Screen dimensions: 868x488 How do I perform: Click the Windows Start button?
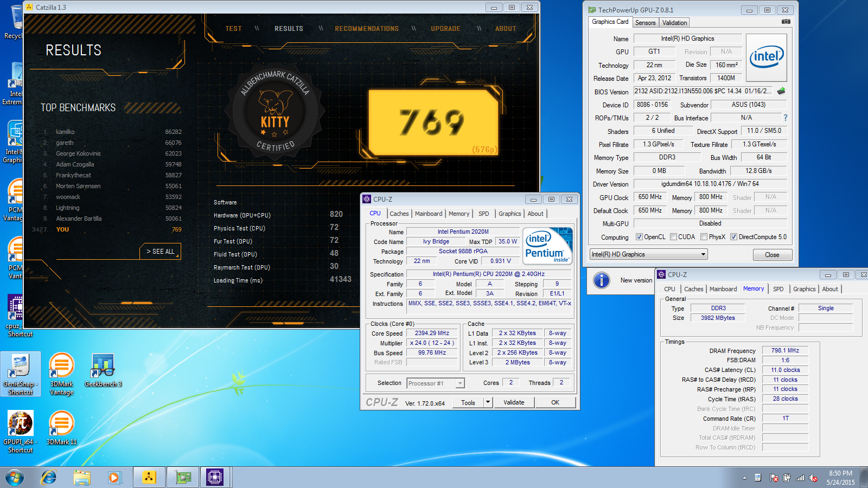click(15, 478)
